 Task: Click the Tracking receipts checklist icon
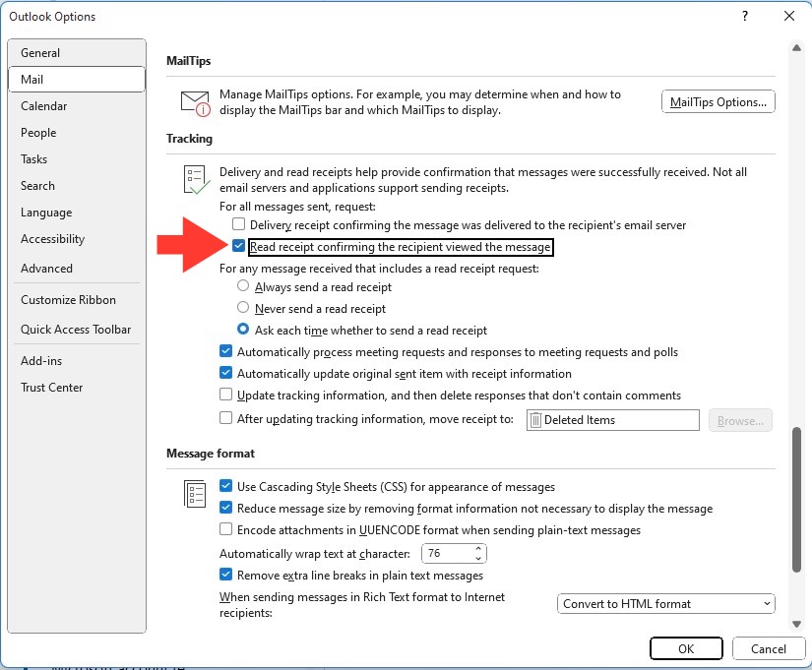(x=196, y=180)
